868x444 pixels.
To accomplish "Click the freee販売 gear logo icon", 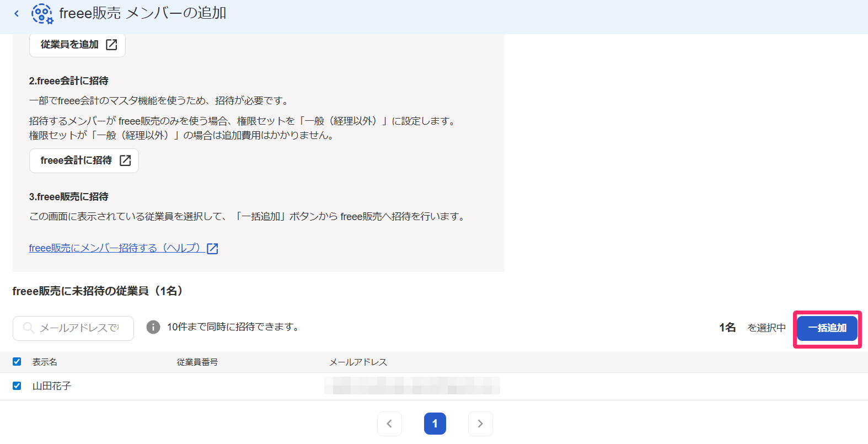I will pos(42,14).
